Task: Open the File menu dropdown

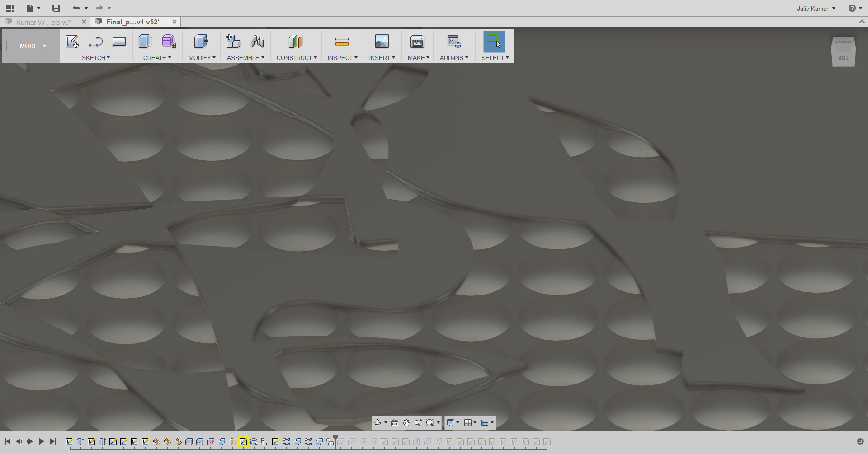Action: click(33, 8)
